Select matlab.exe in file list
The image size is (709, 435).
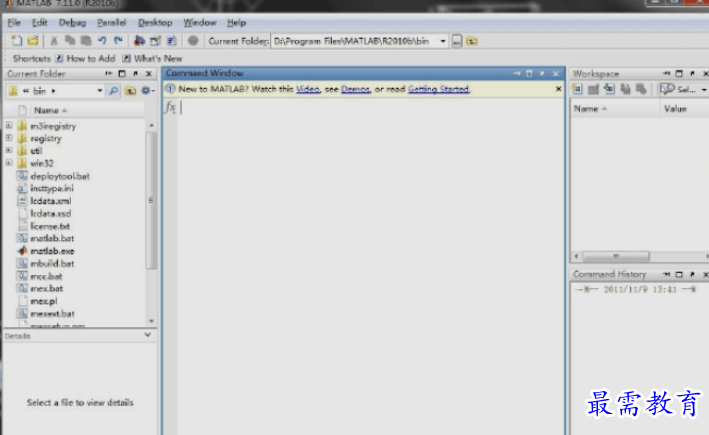[x=52, y=251]
